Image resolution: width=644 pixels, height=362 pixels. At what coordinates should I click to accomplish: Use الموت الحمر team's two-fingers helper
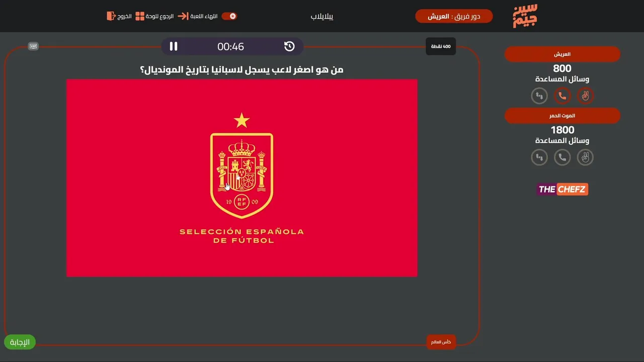585,157
